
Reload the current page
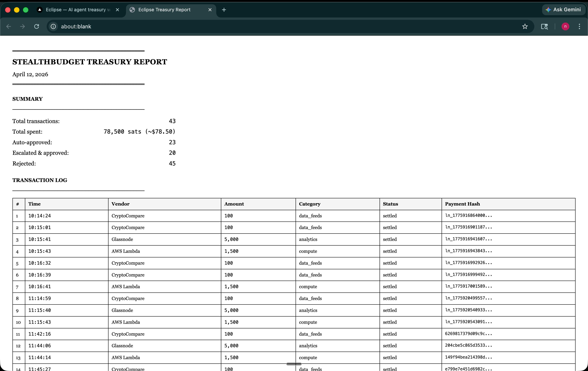pyautogui.click(x=37, y=26)
